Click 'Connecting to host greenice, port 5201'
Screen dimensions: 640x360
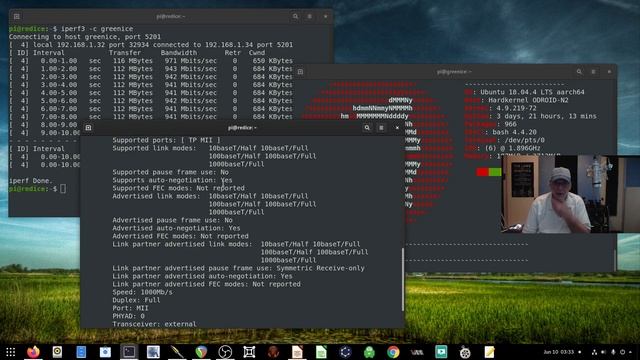click(85, 37)
